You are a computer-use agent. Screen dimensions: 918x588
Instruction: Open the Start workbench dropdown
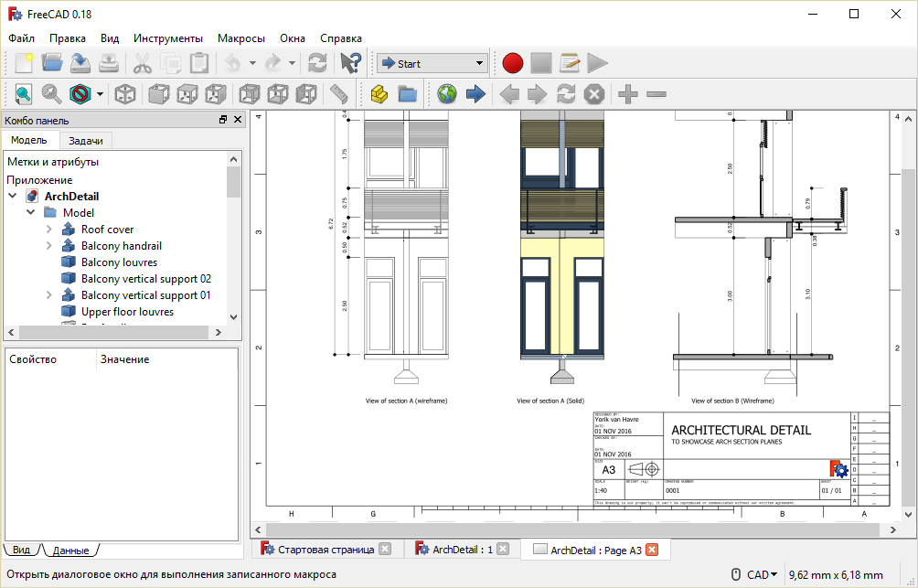[x=432, y=63]
